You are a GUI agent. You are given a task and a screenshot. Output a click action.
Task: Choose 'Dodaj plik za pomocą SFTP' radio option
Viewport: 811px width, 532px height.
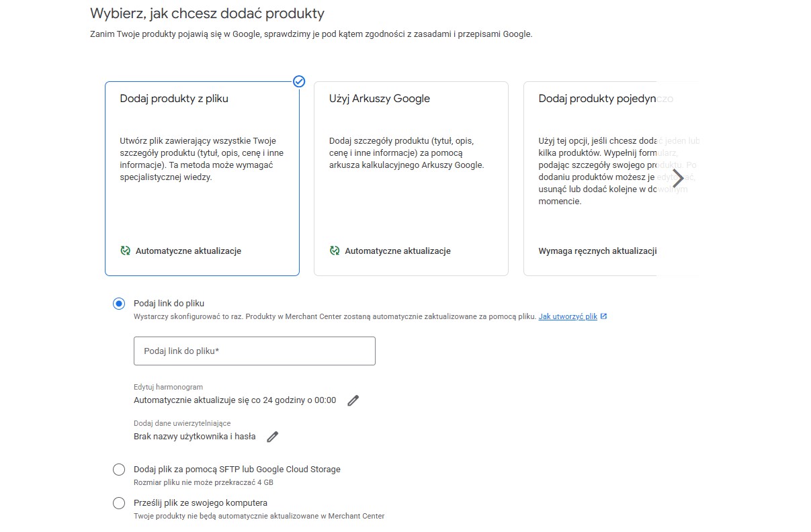(x=119, y=469)
